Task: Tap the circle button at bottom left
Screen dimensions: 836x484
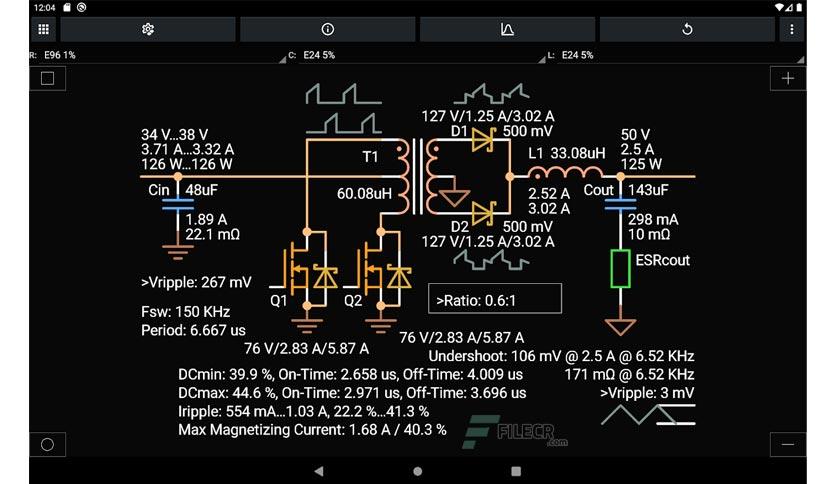Action: (x=47, y=445)
